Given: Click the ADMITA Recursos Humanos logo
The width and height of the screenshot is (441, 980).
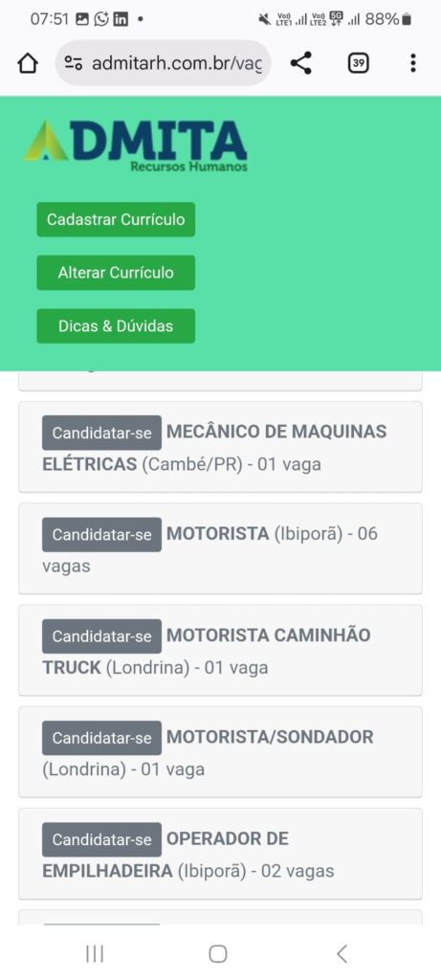Looking at the screenshot, I should pyautogui.click(x=136, y=145).
